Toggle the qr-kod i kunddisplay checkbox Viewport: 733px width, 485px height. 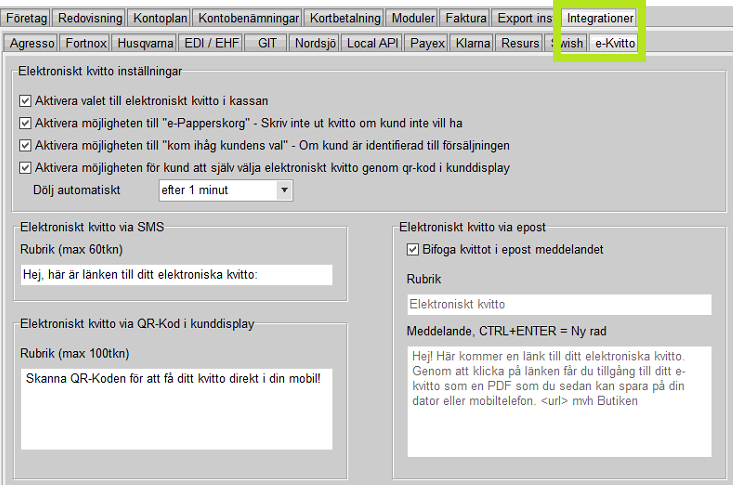pyautogui.click(x=26, y=167)
